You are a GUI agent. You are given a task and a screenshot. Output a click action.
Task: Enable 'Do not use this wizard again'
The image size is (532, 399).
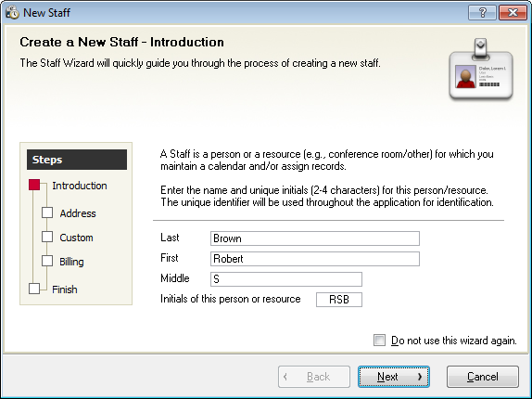coord(379,340)
